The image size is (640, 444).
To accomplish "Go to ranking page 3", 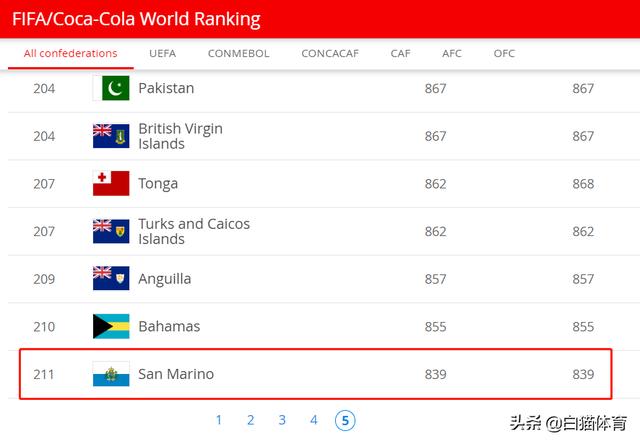I will coord(282,420).
